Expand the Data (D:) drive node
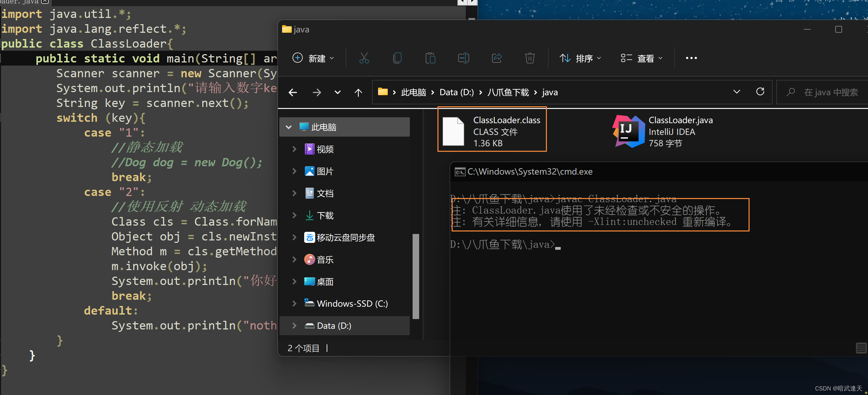Viewport: 868px width, 395px height. point(294,326)
